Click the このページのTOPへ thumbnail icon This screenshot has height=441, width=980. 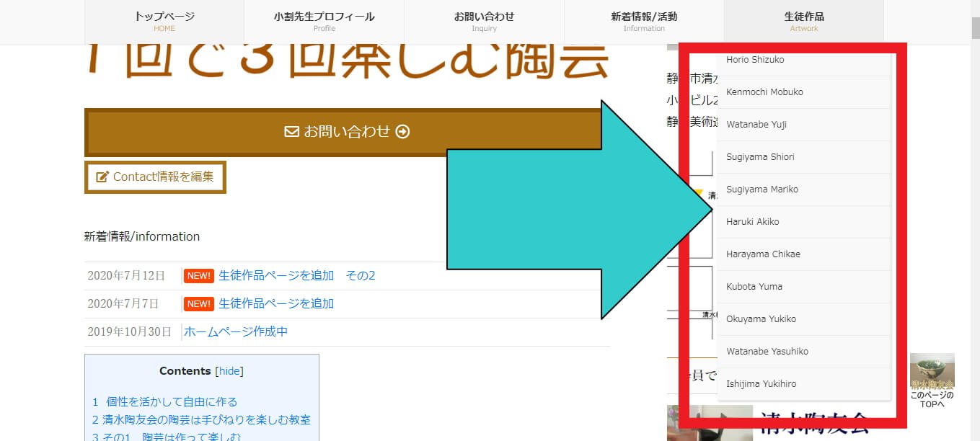pyautogui.click(x=932, y=380)
